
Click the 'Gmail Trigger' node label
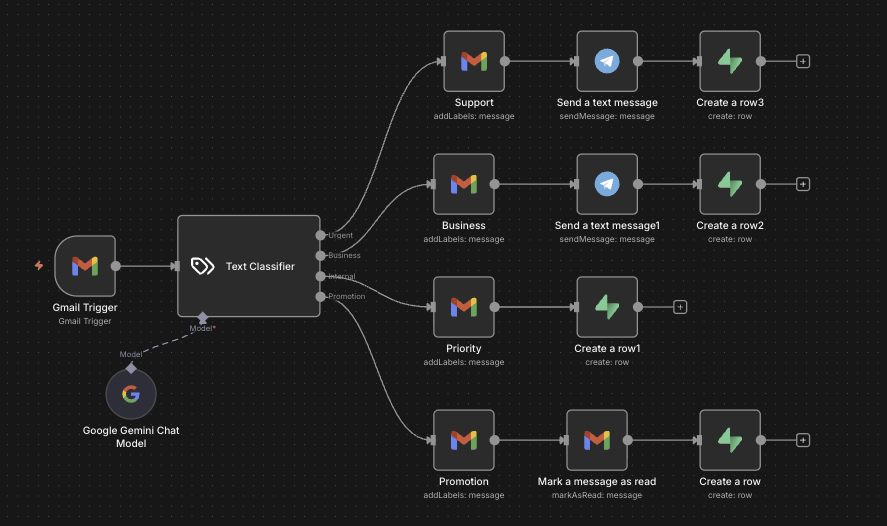(x=85, y=308)
